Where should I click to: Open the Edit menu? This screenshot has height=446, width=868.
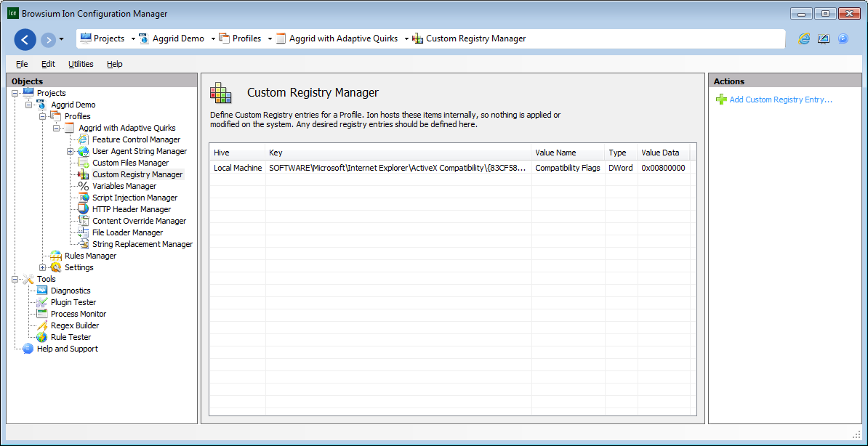(48, 64)
